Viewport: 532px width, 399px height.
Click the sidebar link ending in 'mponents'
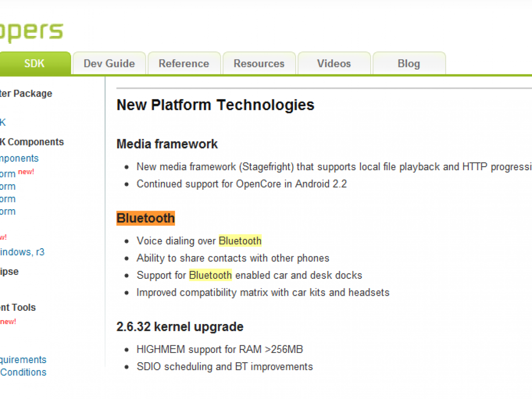[19, 158]
